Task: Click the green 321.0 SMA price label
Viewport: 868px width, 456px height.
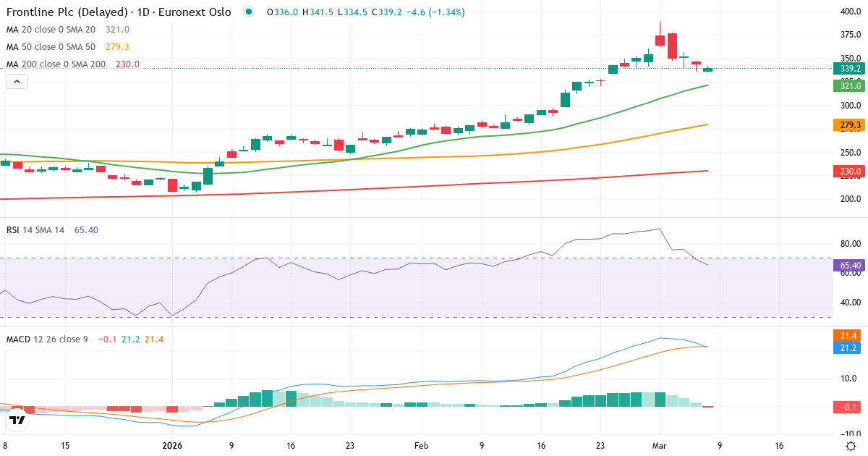Action: coord(849,86)
